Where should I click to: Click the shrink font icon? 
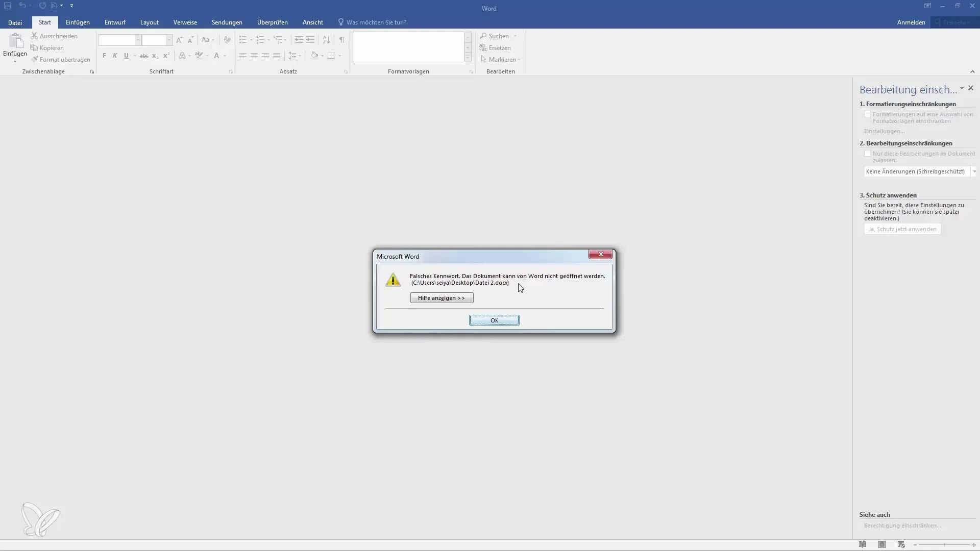tap(190, 40)
